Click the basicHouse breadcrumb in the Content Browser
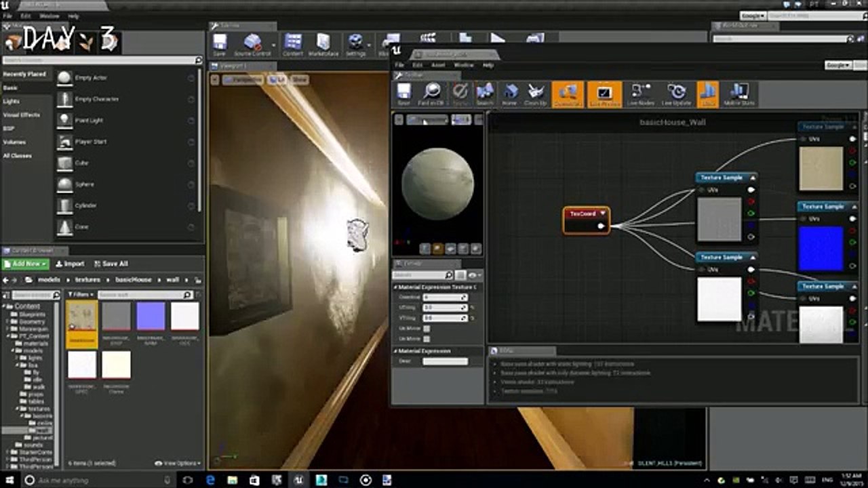Image resolution: width=868 pixels, height=488 pixels. (134, 279)
